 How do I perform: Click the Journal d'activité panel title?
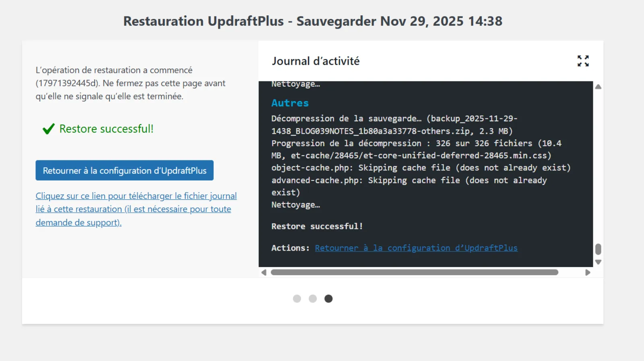click(316, 61)
